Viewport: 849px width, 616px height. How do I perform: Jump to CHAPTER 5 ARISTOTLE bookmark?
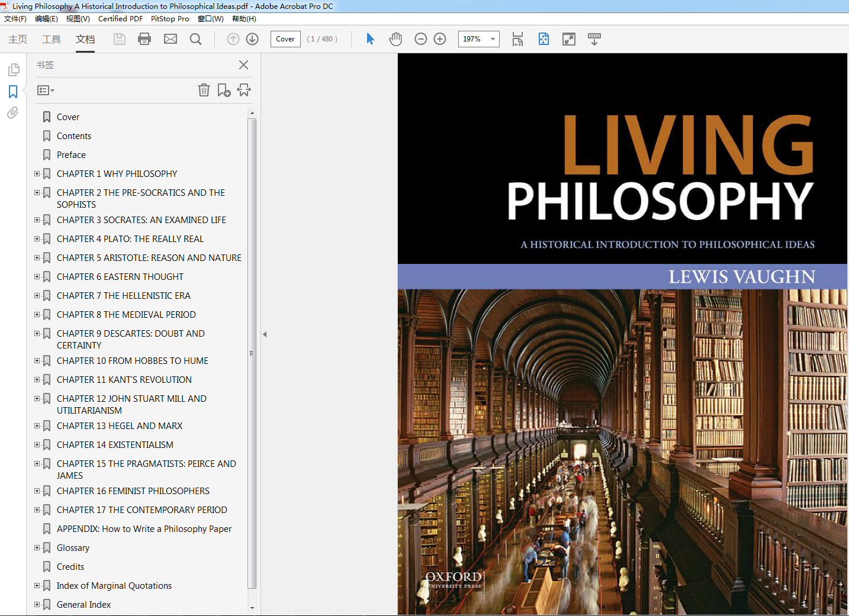[x=149, y=258]
